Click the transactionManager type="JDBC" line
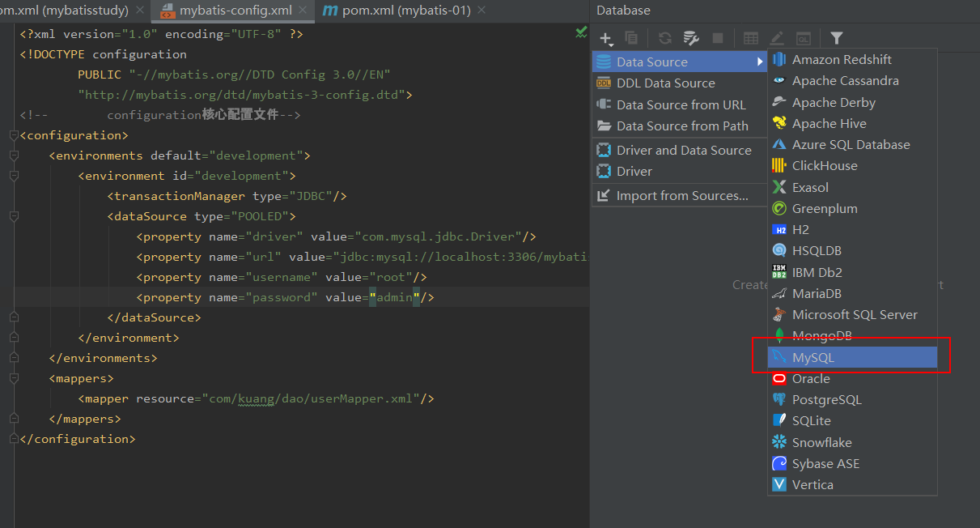Image resolution: width=980 pixels, height=528 pixels. [227, 196]
